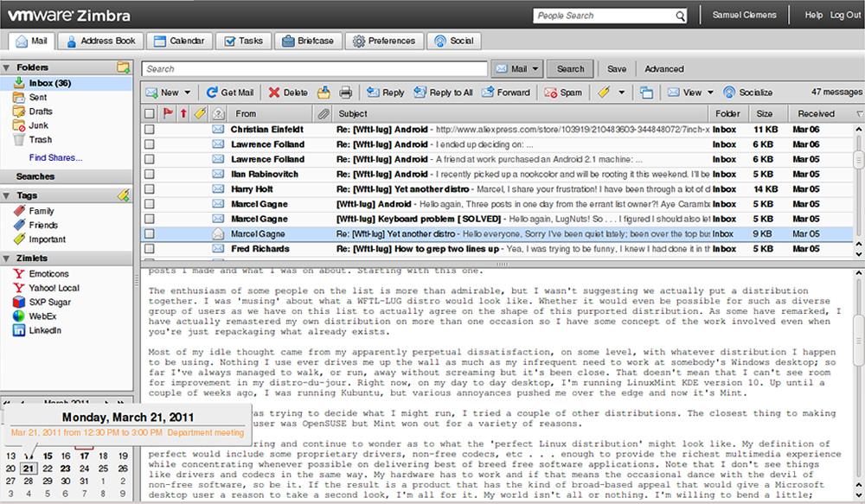Check the Keyboard problem SOLVED message checkbox
Image resolution: width=865 pixels, height=504 pixels.
coord(150,219)
